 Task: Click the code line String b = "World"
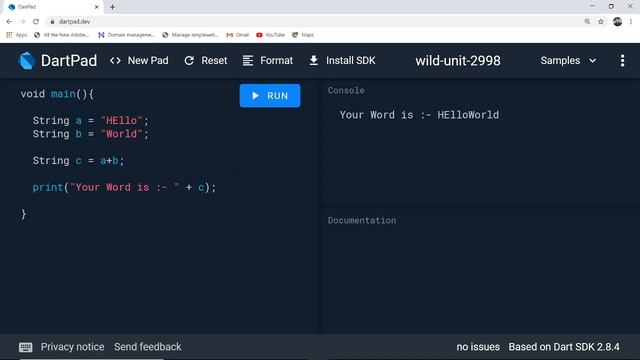point(91,134)
